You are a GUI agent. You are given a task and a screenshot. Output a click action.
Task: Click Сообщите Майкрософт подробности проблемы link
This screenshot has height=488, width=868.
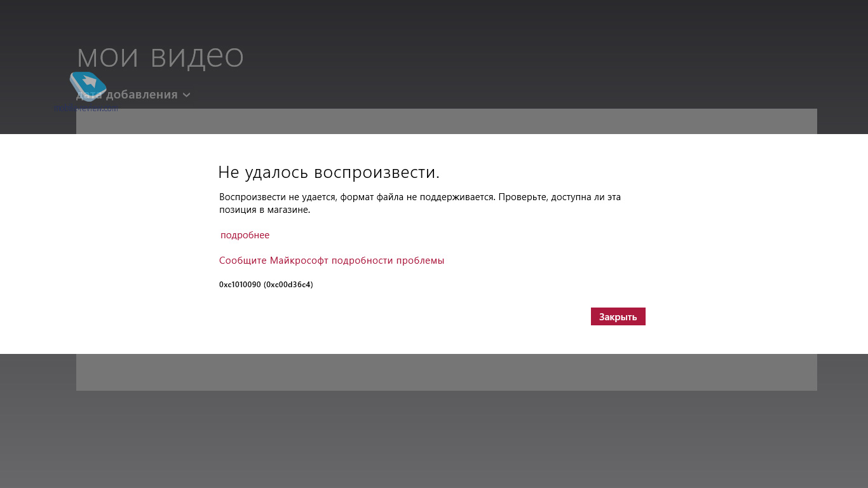coord(331,261)
